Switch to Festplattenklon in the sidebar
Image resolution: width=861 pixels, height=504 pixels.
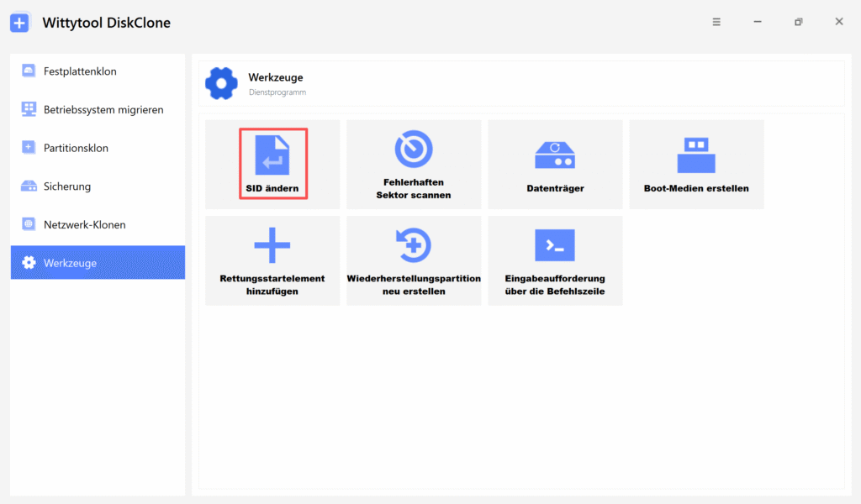(98, 71)
